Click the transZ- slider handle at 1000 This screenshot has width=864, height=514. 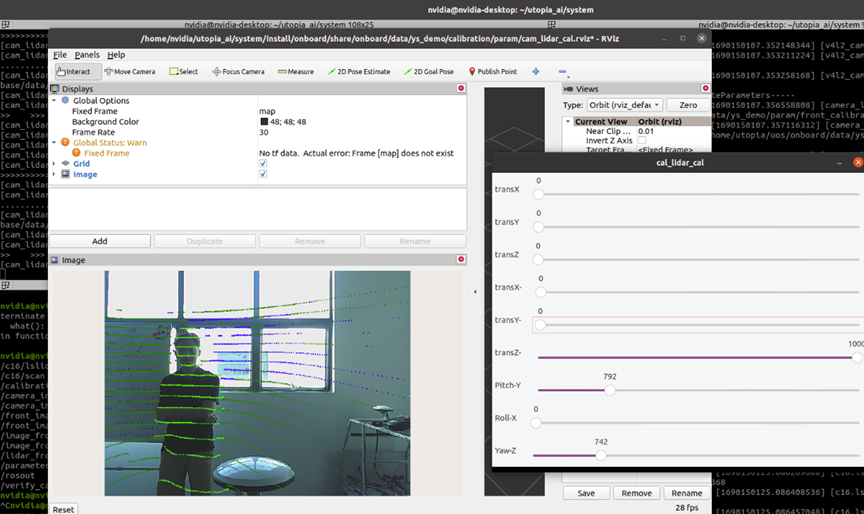857,358
